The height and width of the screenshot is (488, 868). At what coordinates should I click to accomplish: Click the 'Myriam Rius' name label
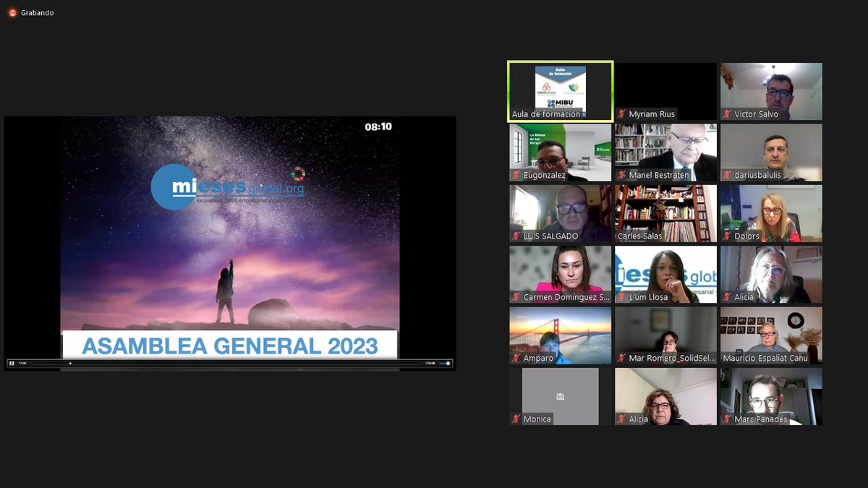coord(652,114)
